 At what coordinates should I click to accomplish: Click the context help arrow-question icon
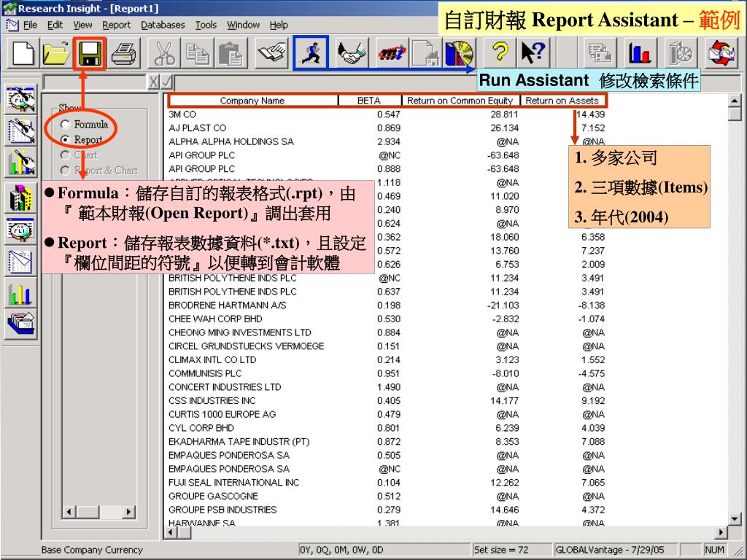point(533,52)
